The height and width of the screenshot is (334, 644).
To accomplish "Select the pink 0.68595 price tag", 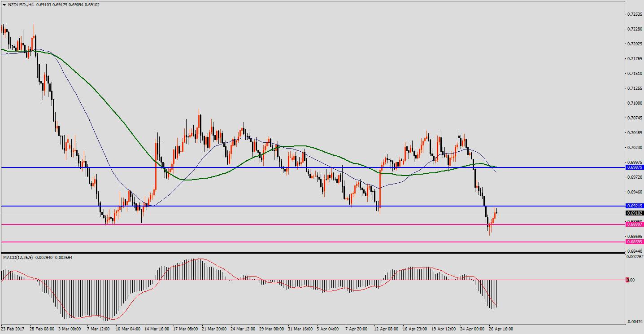I will (635, 242).
